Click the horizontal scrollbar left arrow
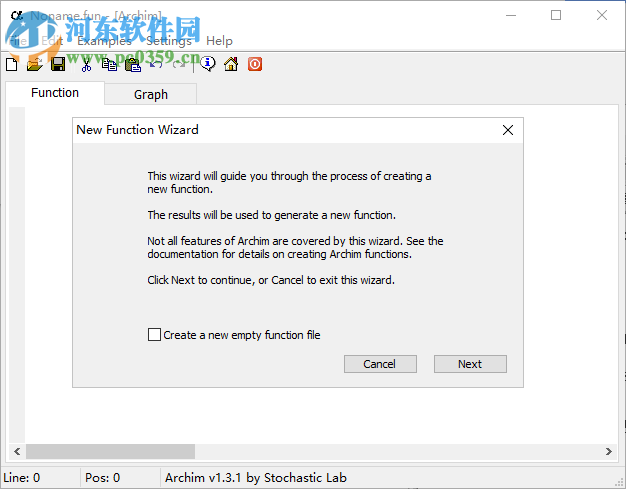The width and height of the screenshot is (626, 489). click(17, 451)
